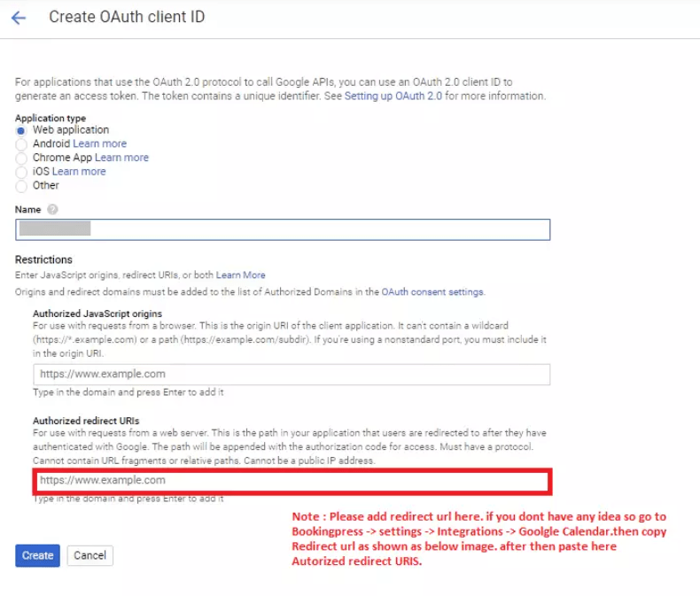Open the Restrictions Learn More link

click(241, 275)
